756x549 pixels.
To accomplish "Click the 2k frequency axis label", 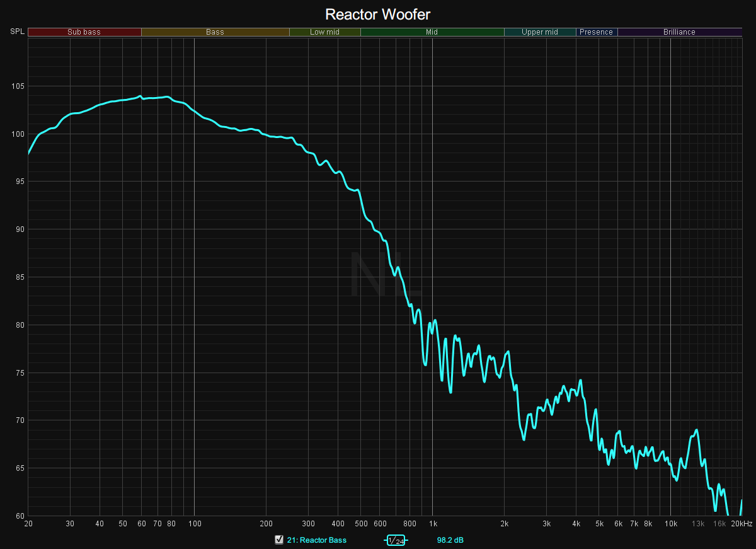I will coord(504,524).
